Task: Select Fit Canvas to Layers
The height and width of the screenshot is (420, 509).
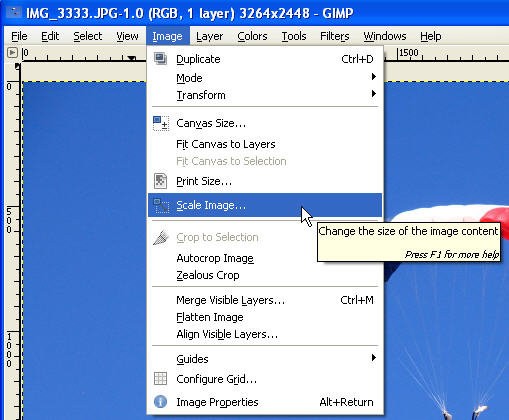Action: [x=265, y=144]
